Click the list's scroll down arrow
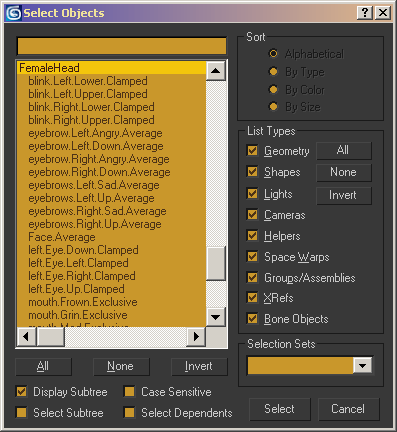 (x=216, y=317)
